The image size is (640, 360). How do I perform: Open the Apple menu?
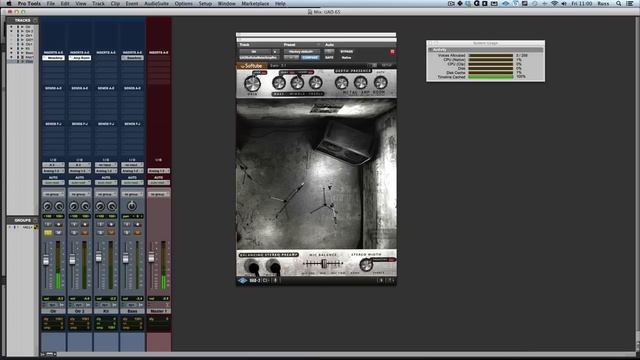coord(9,3)
